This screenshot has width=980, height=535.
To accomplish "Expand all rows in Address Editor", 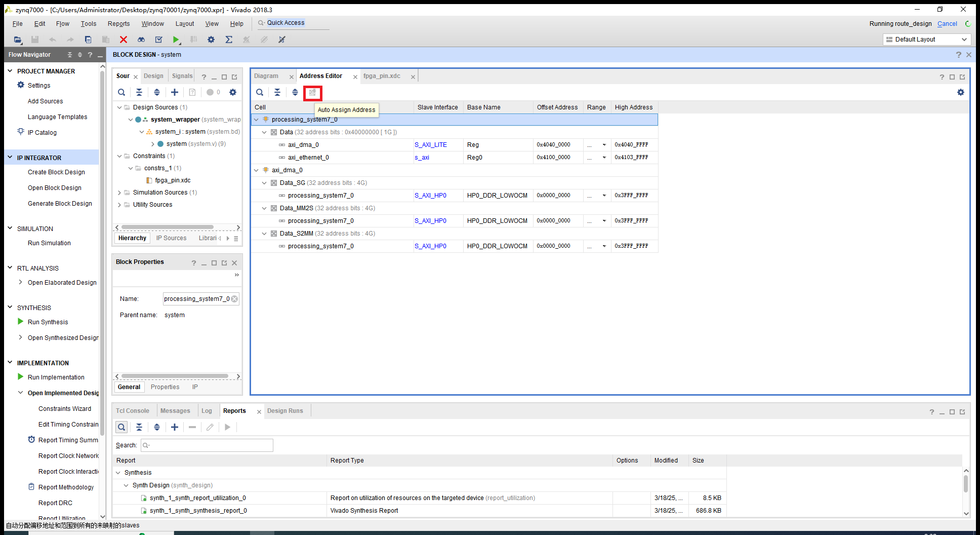I will click(295, 92).
